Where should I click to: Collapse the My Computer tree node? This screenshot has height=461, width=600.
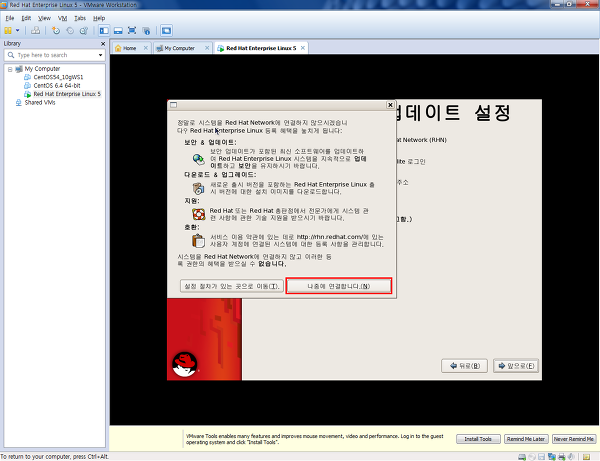[x=10, y=69]
